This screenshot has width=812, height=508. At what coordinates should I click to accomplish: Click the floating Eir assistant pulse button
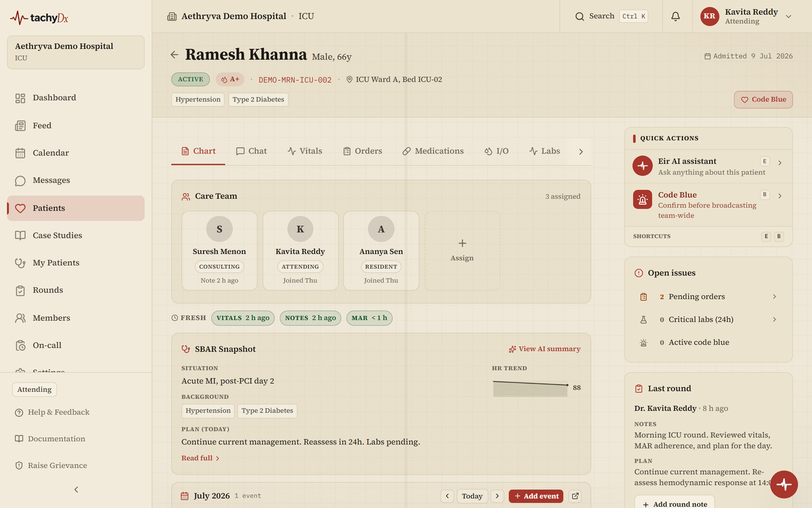tap(784, 485)
